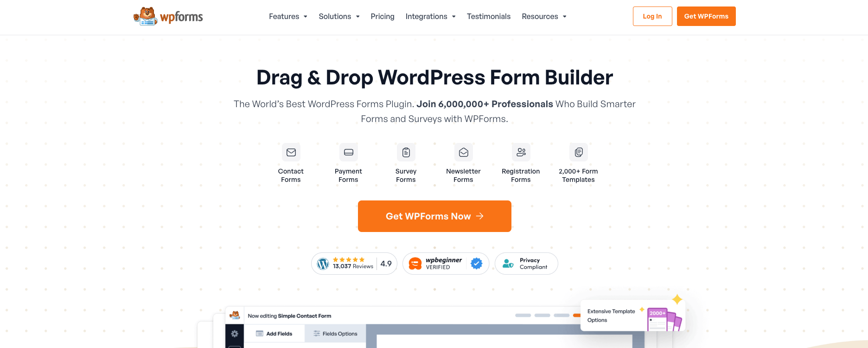Click the Privacy Compliant badge text

point(533,264)
